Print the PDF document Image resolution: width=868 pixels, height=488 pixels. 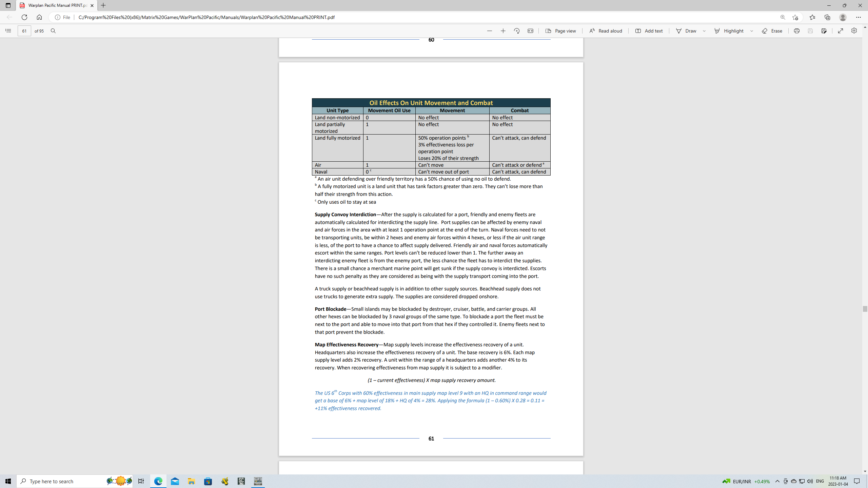click(797, 31)
